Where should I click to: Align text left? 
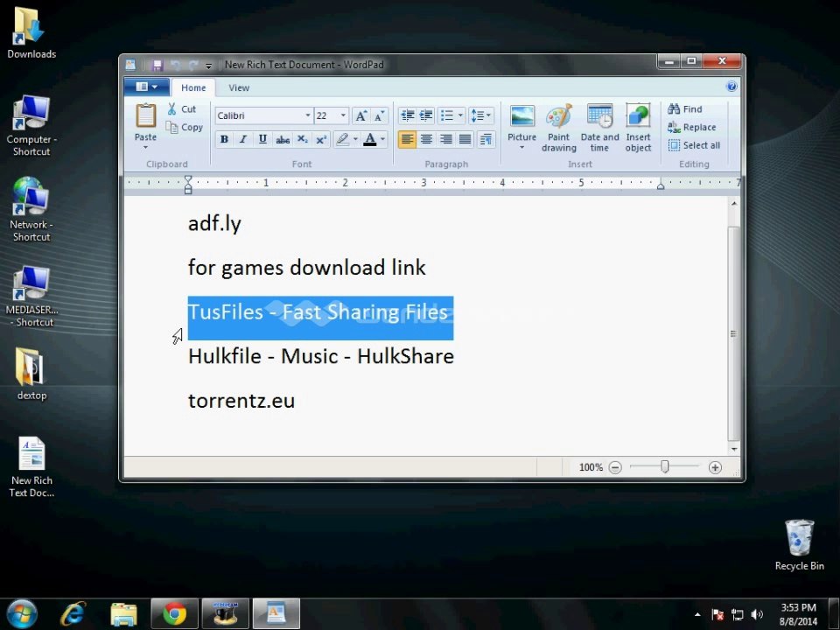click(407, 139)
